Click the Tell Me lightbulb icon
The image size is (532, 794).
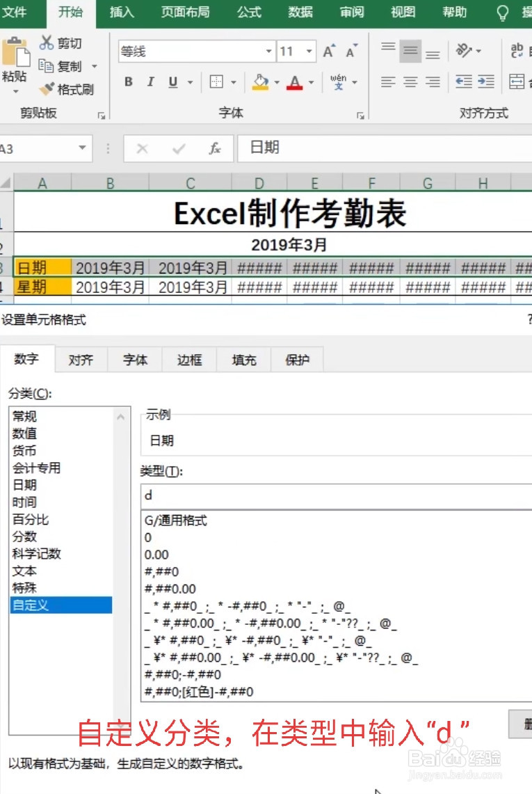[502, 12]
